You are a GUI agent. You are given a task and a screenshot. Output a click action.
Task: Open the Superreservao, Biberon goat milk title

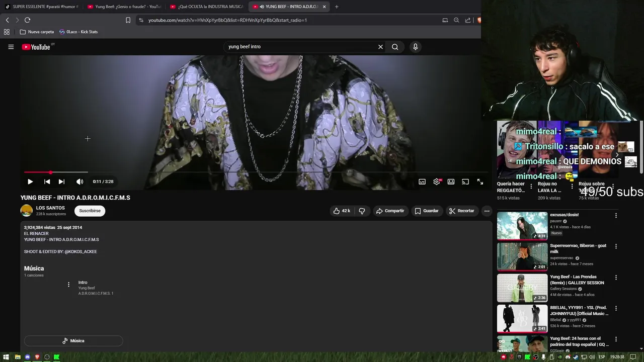(578, 248)
